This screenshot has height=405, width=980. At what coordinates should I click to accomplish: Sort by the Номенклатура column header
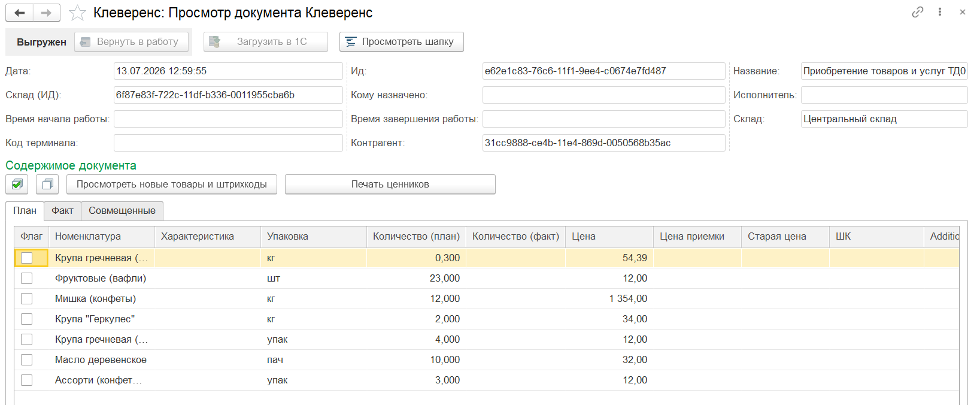click(102, 237)
